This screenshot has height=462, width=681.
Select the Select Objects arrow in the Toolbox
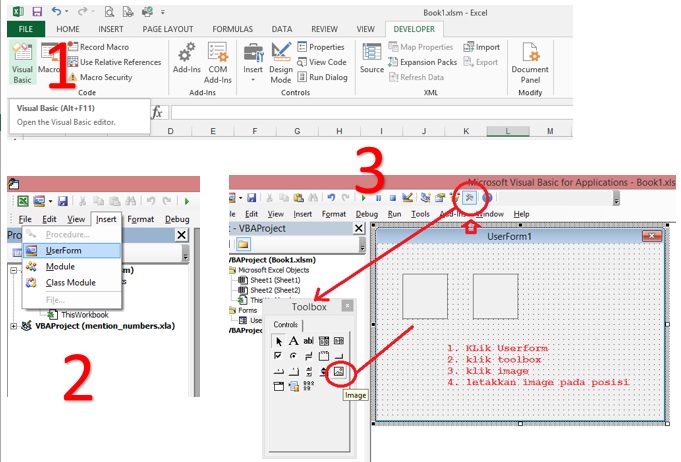tap(278, 341)
